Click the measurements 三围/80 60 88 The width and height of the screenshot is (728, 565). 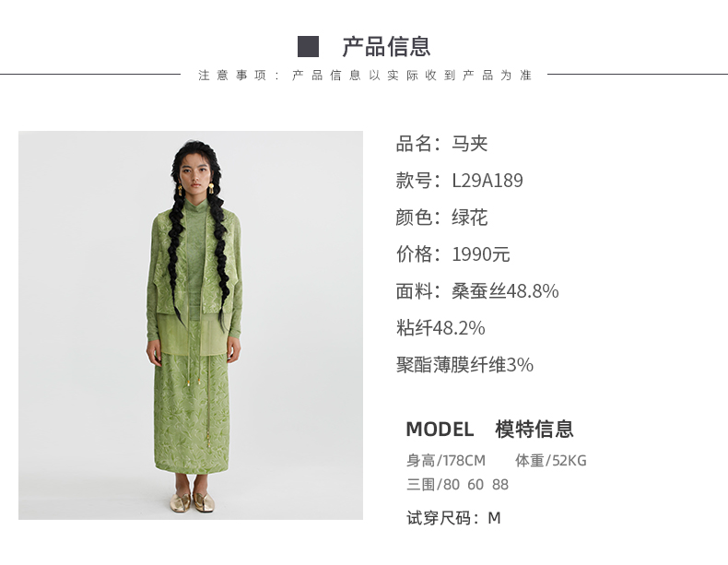click(x=458, y=484)
